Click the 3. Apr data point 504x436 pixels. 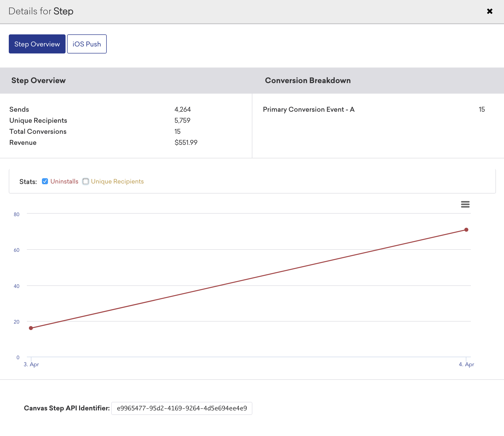pos(31,328)
